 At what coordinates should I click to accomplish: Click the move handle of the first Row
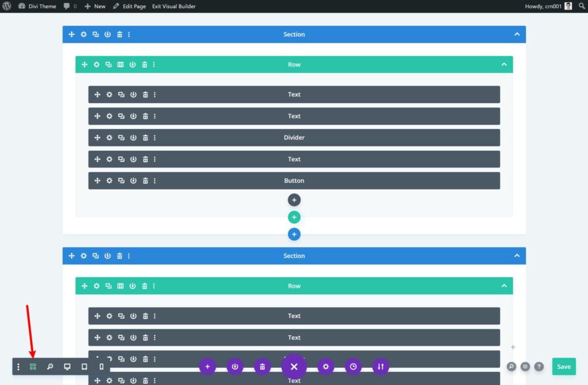[x=84, y=64]
